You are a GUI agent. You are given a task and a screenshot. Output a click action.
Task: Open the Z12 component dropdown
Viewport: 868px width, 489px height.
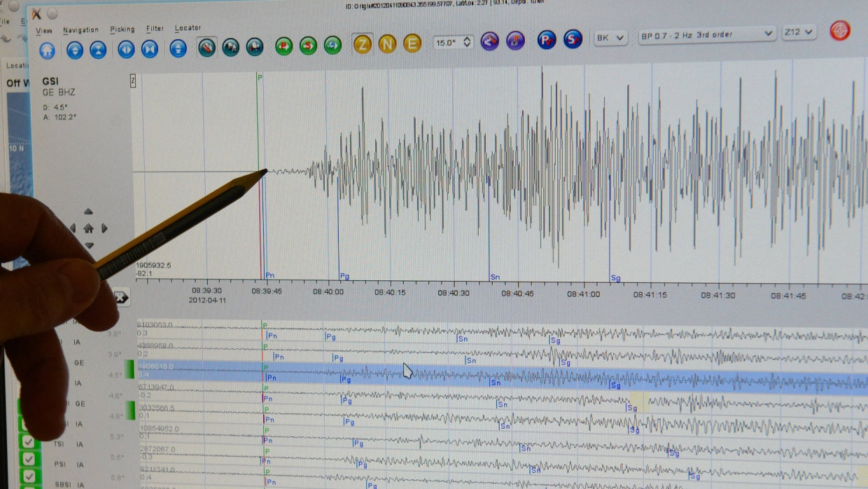coord(799,32)
